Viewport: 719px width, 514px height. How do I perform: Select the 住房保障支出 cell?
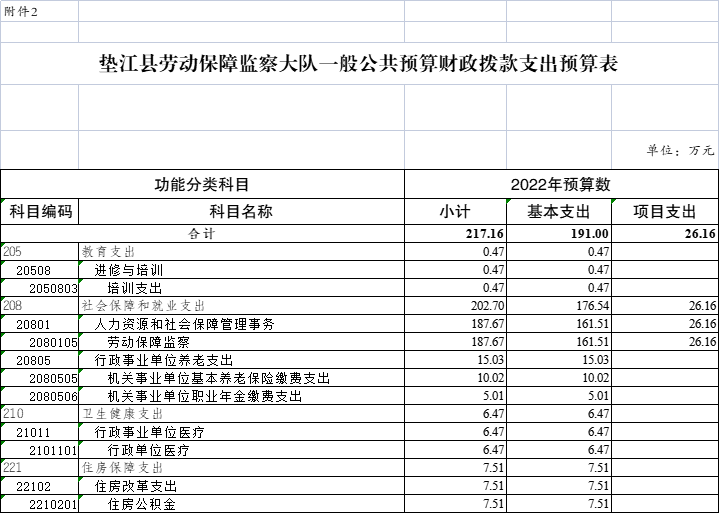click(x=241, y=467)
